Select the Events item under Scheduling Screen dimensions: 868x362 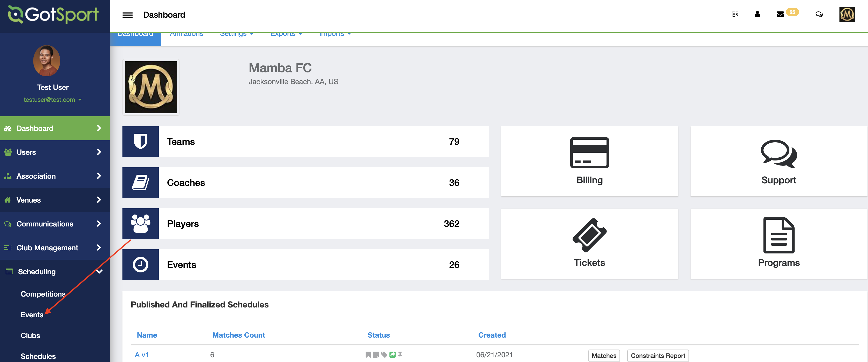click(32, 315)
